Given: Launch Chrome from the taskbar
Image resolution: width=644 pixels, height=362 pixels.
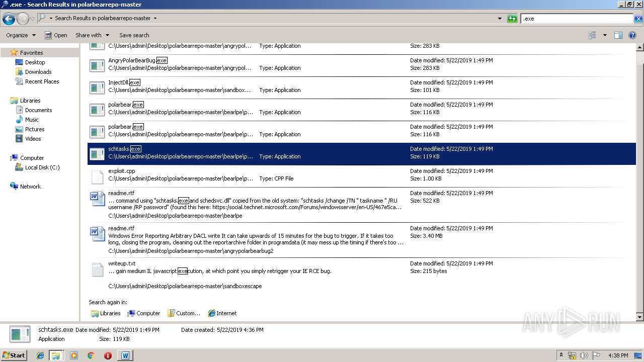Looking at the screenshot, I should (91, 355).
